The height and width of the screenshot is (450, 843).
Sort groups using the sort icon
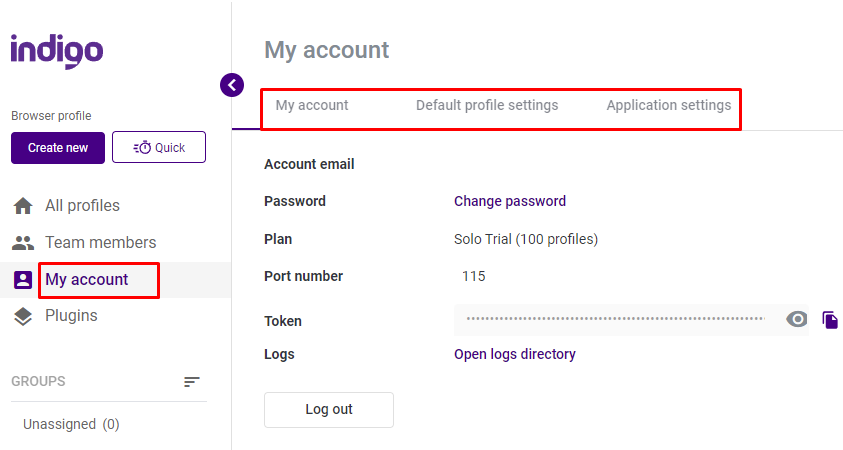pyautogui.click(x=191, y=382)
